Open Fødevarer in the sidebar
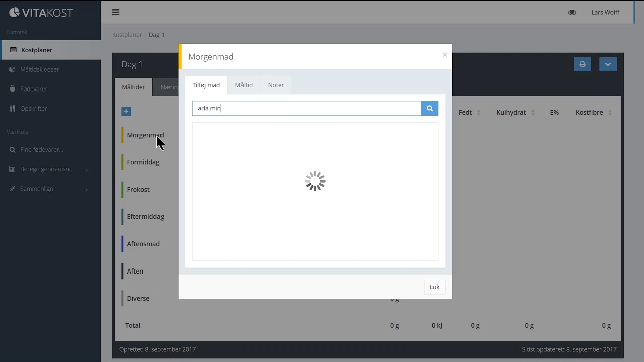The height and width of the screenshot is (362, 644). pos(34,89)
